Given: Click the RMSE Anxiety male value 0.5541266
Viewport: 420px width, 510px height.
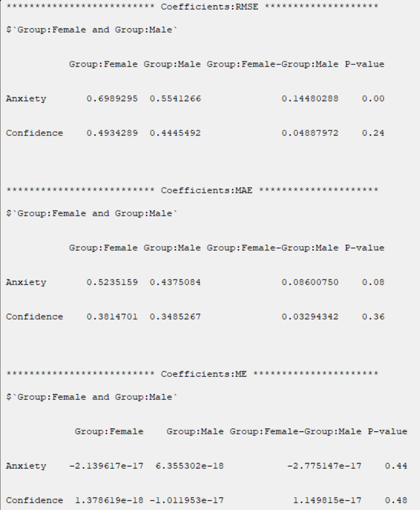Looking at the screenshot, I should 175,99.
